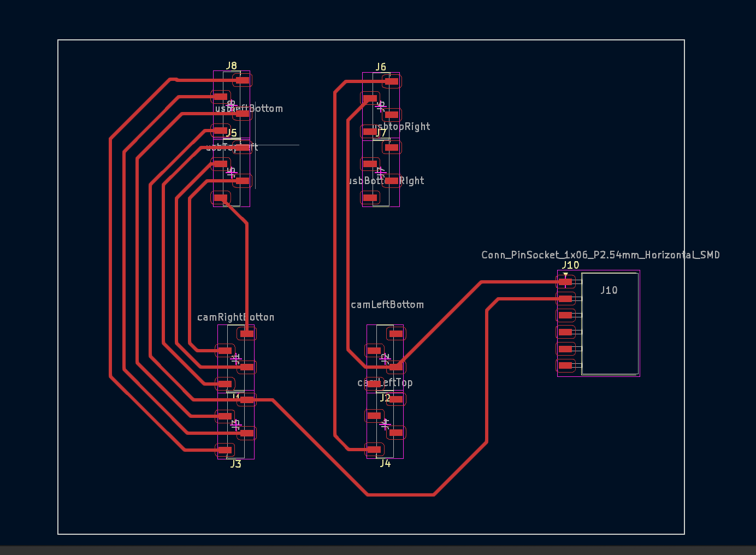Select the camRightBottom text
The image size is (756, 555).
236,317
